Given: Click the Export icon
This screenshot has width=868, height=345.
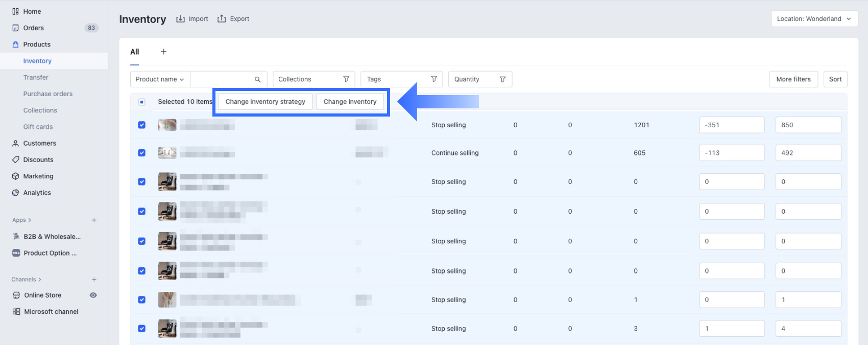Looking at the screenshot, I should point(222,19).
